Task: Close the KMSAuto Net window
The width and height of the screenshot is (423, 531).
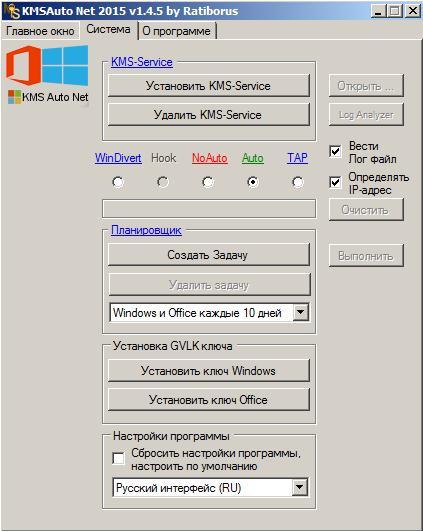Action: point(413,11)
